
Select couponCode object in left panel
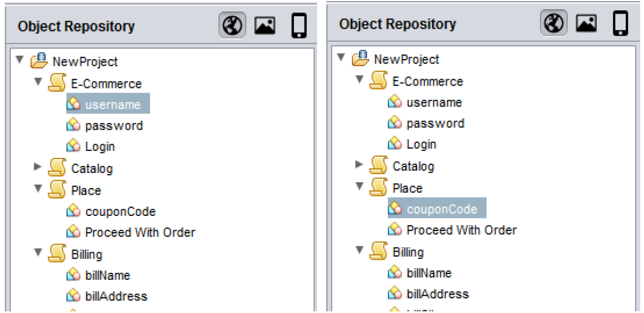click(x=120, y=212)
